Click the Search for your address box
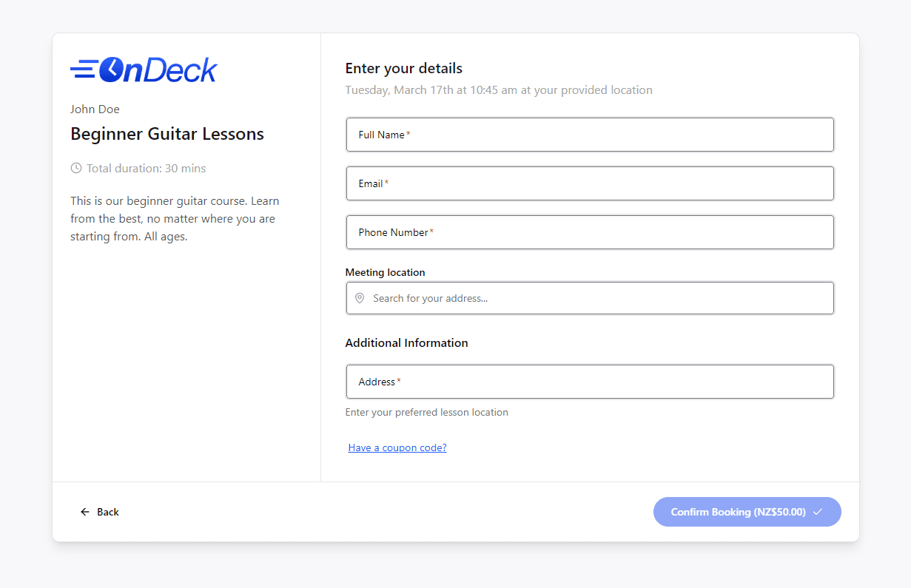This screenshot has width=911, height=588. (x=590, y=298)
